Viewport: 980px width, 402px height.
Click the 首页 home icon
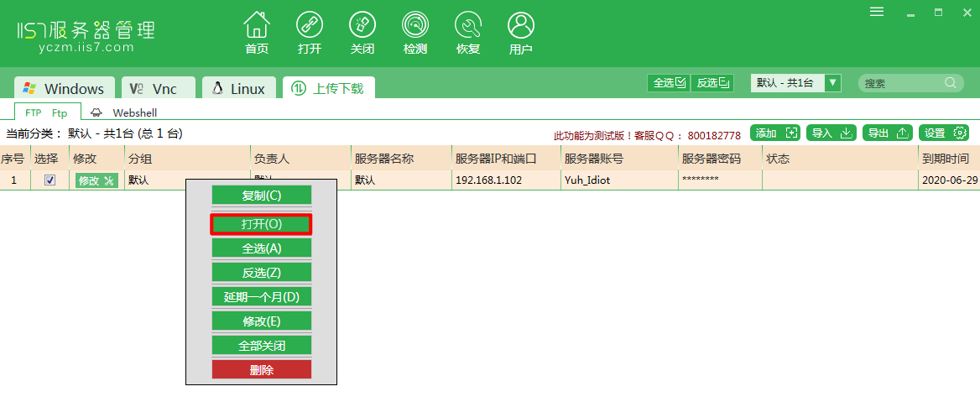coord(256,26)
